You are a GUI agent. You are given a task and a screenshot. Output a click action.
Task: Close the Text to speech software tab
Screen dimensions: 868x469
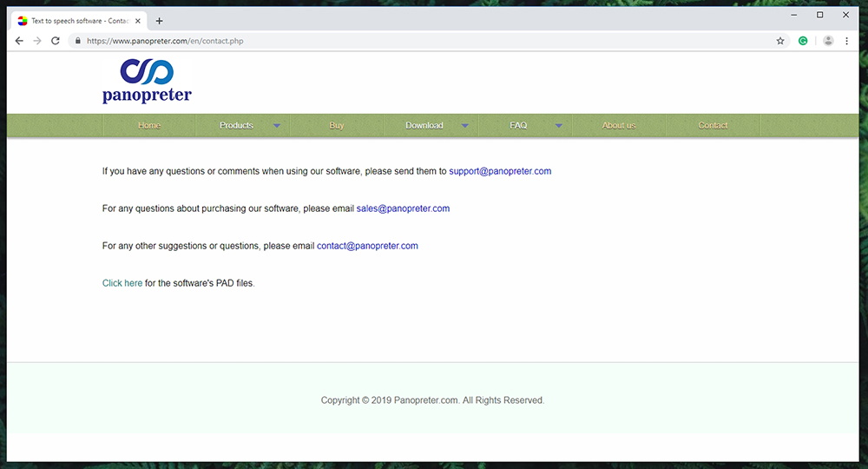tap(138, 21)
